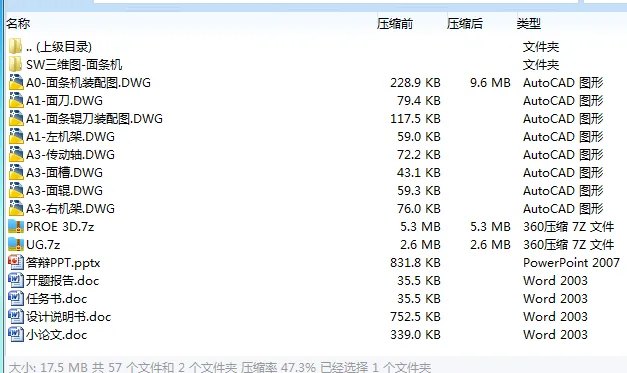
Task: Sort by the 压缩前 column header
Action: tap(395, 24)
